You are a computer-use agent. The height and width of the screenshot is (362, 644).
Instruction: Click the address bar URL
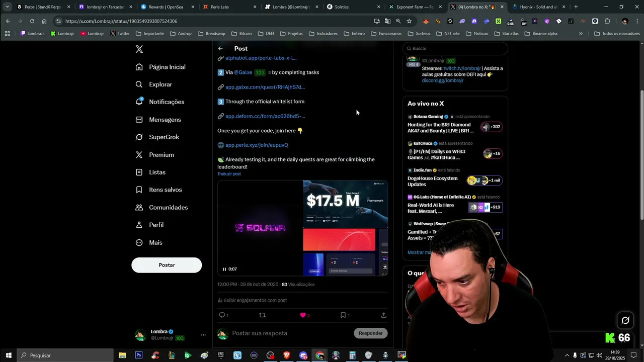(x=121, y=21)
